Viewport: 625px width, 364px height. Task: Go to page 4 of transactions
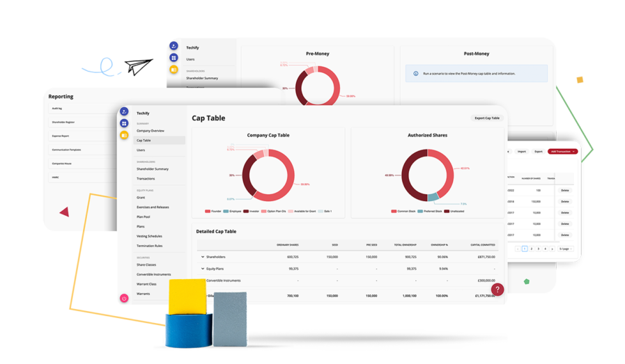point(546,249)
